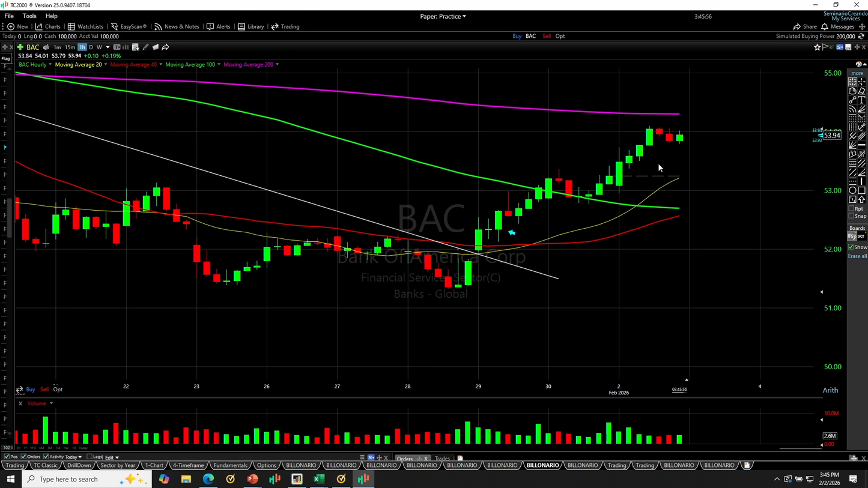Open the Tools menu
This screenshot has height=488, width=868.
29,16
